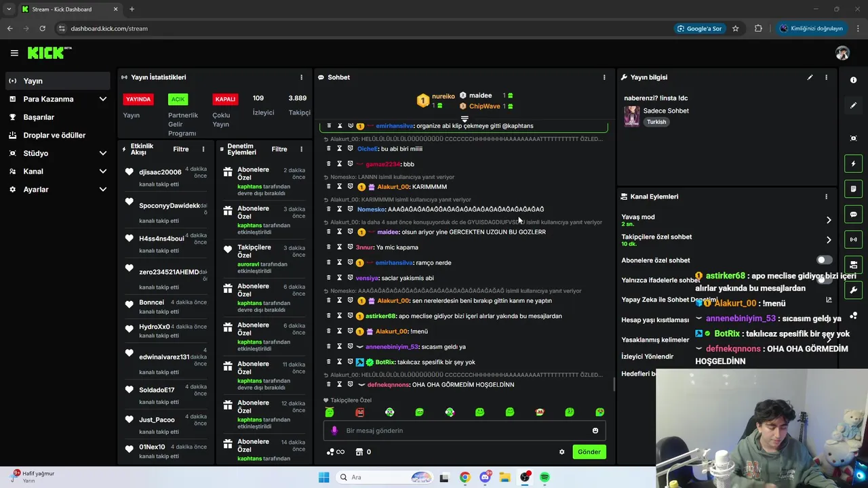The width and height of the screenshot is (868, 488).
Task: Open Spotify from taskbar
Action: pos(545,477)
